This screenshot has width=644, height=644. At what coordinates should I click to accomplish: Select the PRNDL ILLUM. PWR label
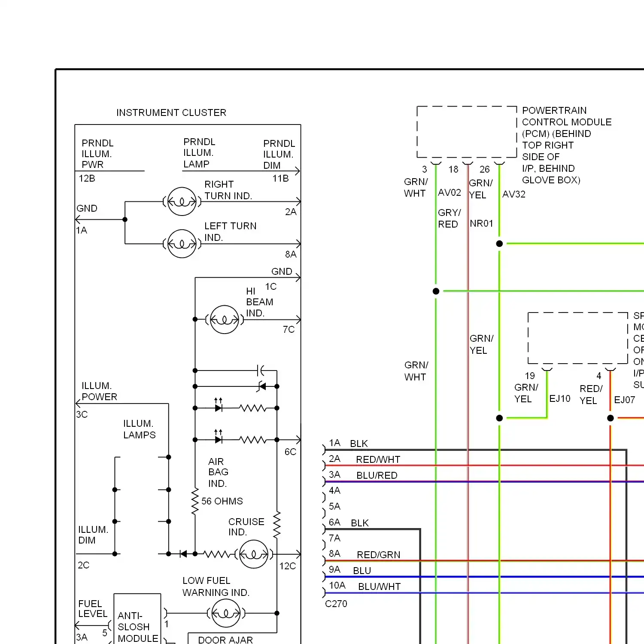[x=97, y=154]
